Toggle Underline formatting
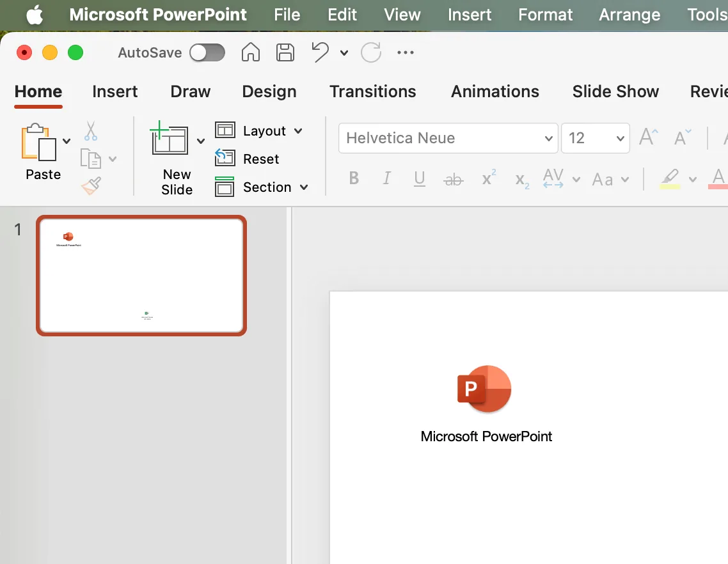The width and height of the screenshot is (728, 564). [419, 178]
